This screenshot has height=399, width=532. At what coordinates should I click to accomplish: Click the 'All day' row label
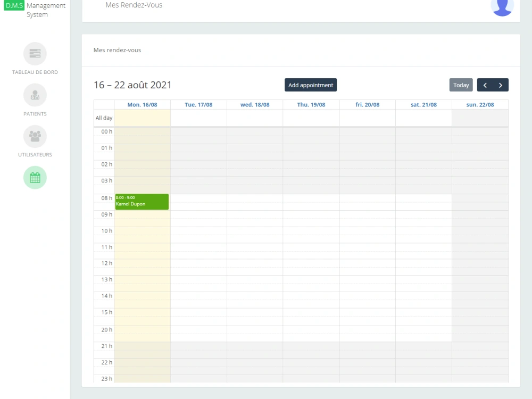tap(104, 118)
